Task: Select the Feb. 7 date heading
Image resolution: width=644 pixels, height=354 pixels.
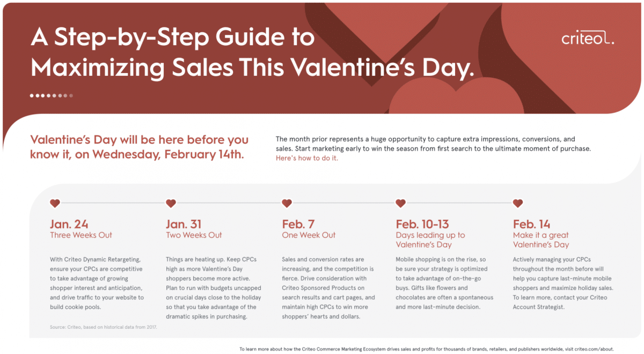Action: 299,224
